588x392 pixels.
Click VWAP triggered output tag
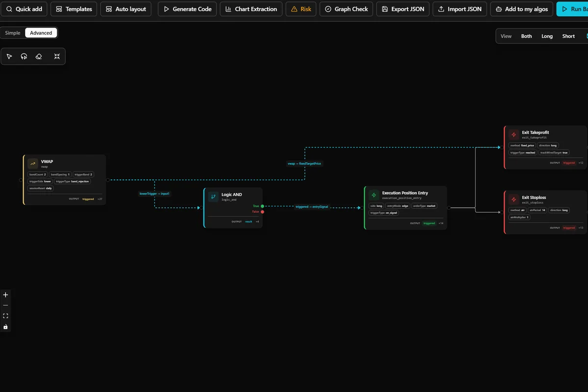tap(88, 199)
